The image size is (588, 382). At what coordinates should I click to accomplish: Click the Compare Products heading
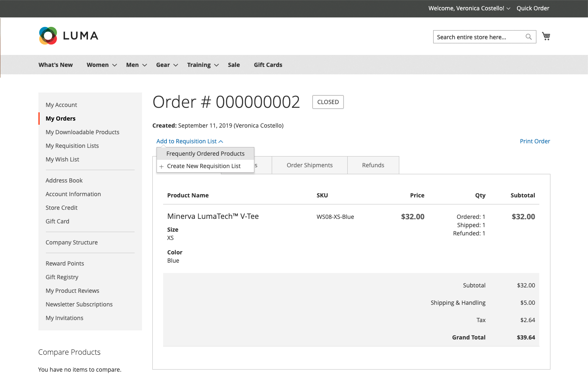coord(69,352)
